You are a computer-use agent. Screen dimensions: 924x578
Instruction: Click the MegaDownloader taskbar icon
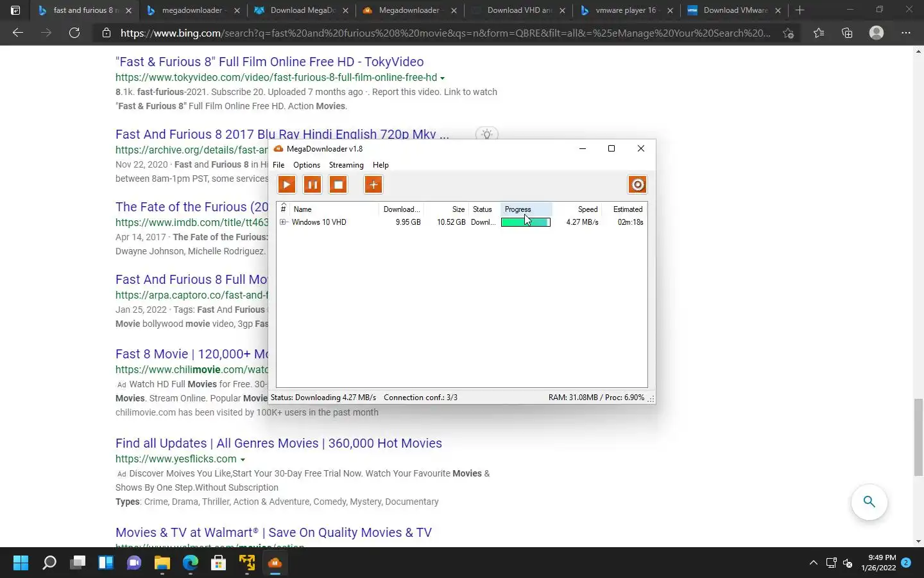[275, 563]
